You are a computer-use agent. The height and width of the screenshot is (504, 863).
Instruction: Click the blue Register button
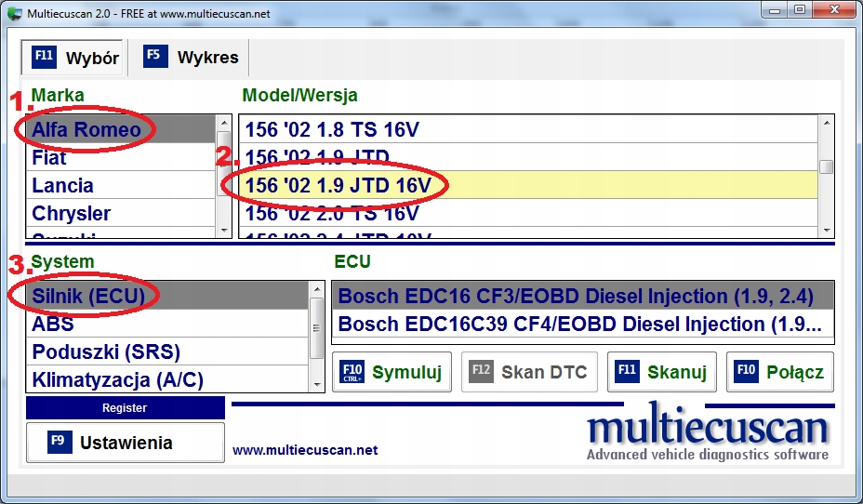click(x=125, y=407)
